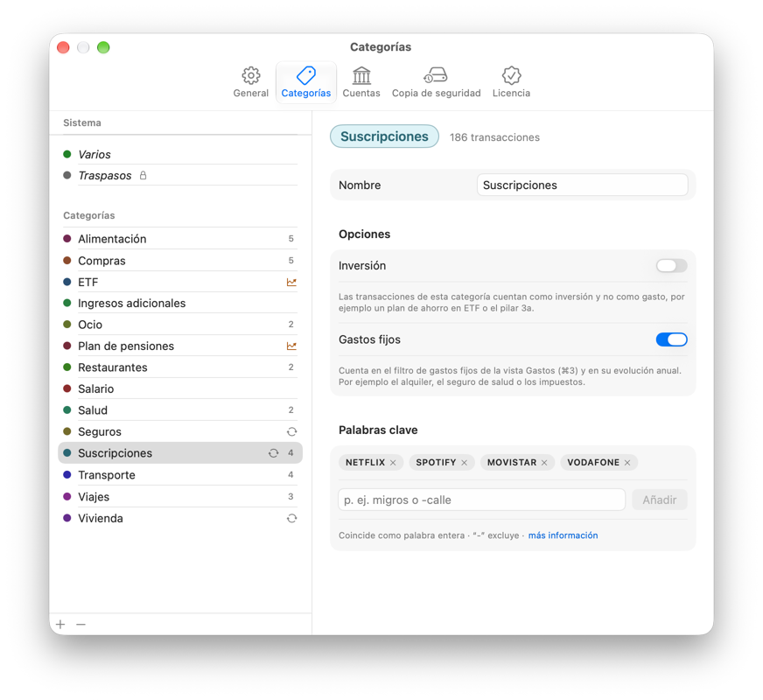Click the tag icon for Categorías
Screen dimensions: 763x700
point(306,75)
